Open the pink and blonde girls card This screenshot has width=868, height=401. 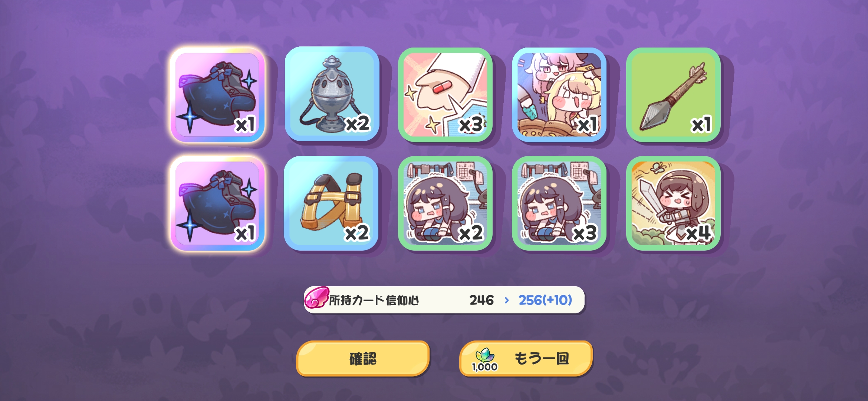click(559, 95)
